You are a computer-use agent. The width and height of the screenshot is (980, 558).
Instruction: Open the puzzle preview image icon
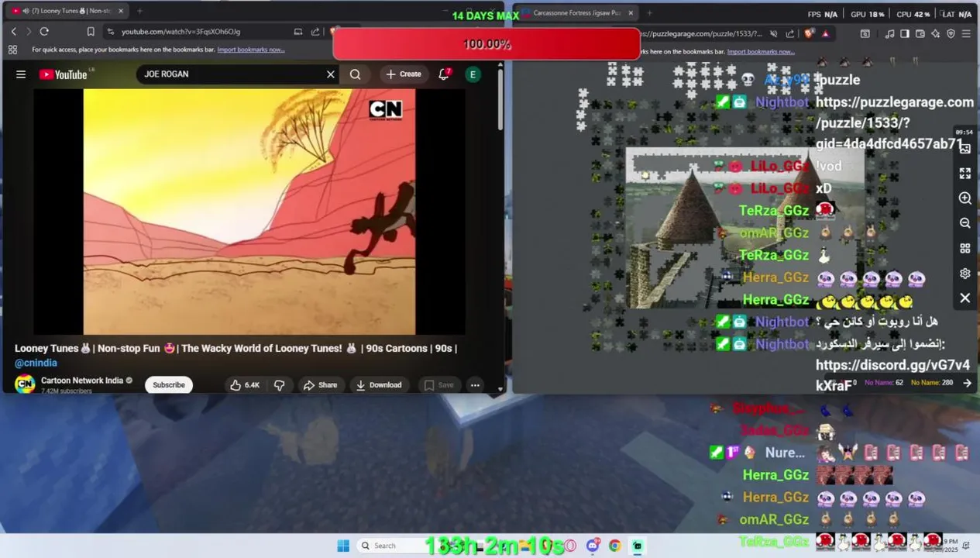pyautogui.click(x=965, y=148)
